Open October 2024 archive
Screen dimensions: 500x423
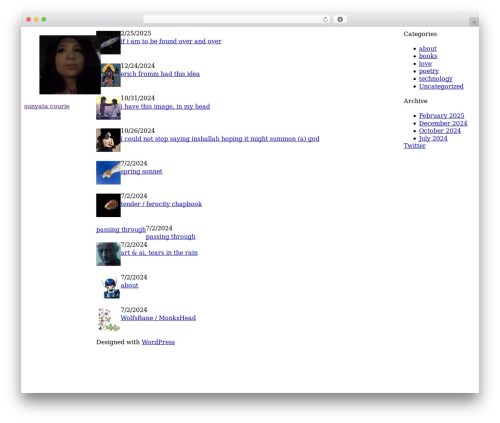click(x=440, y=131)
